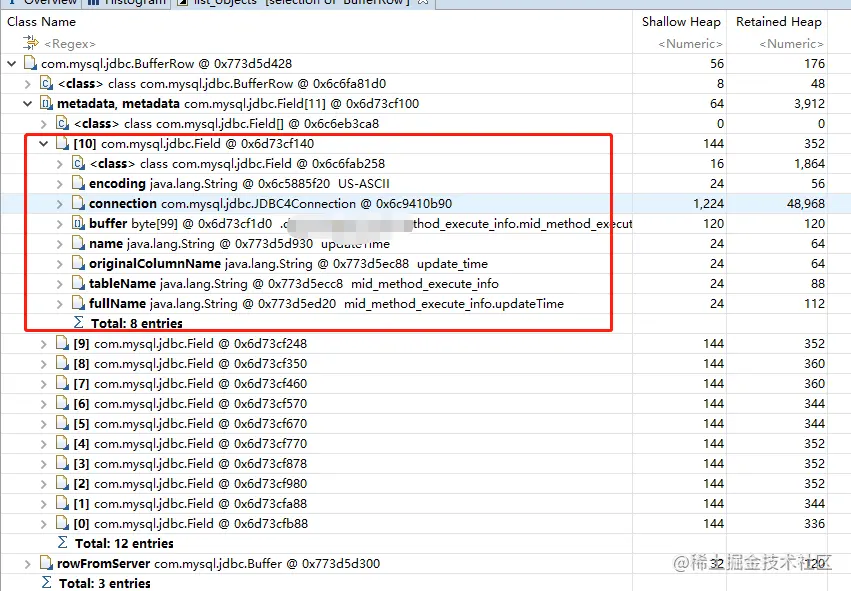Click retained heap value 336 of [0] Field
Viewport: 851px width, 591px height.
[814, 524]
